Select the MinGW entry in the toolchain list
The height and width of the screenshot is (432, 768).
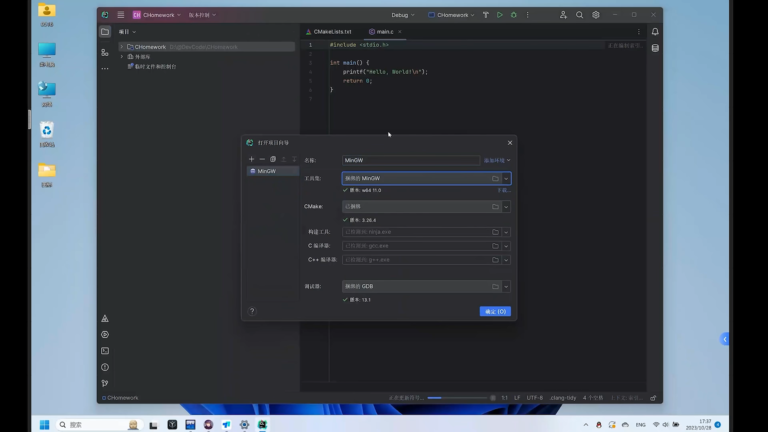point(272,171)
